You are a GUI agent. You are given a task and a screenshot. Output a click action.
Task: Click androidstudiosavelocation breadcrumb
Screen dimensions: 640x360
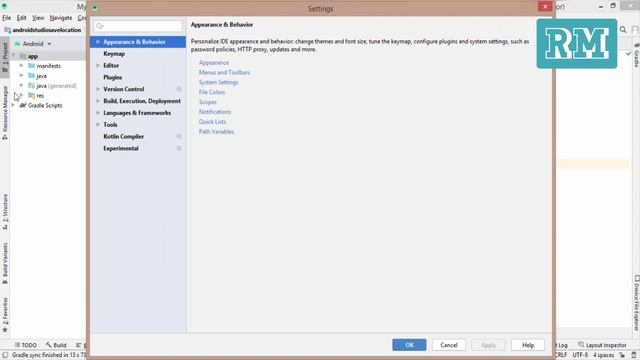coord(47,30)
